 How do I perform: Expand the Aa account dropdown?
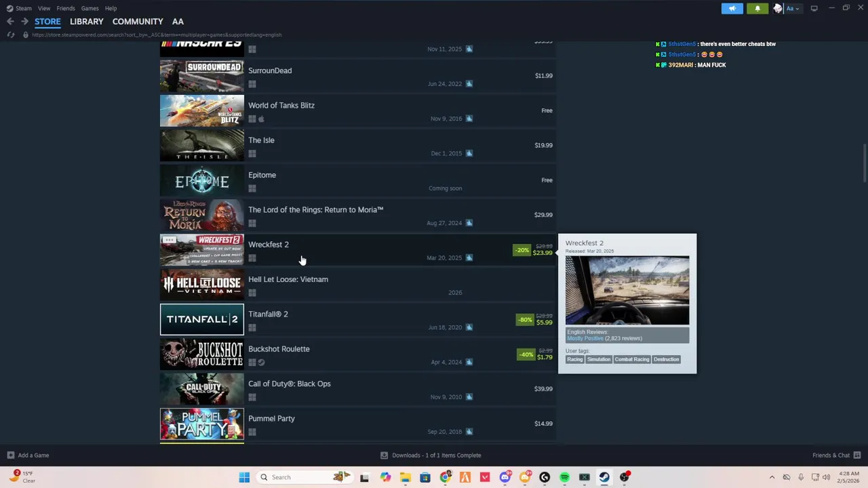pyautogui.click(x=793, y=8)
